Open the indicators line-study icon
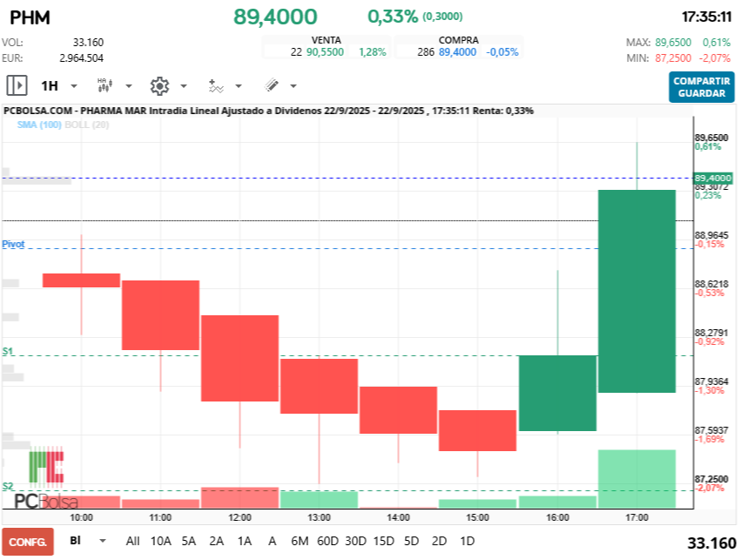The image size is (748, 560). pos(216,86)
